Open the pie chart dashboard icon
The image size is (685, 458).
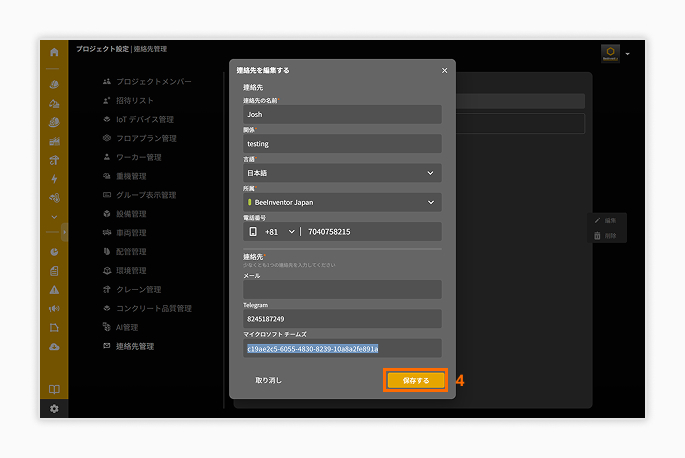point(54,252)
